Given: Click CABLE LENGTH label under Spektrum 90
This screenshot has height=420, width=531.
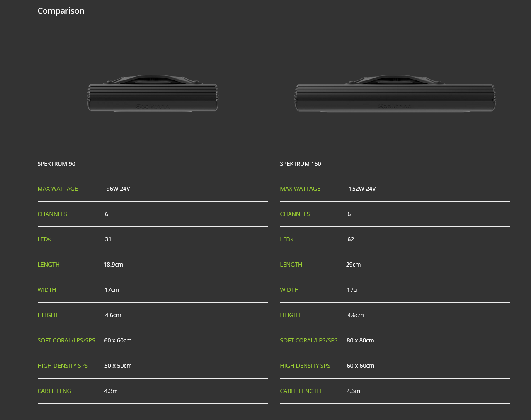Looking at the screenshot, I should pyautogui.click(x=58, y=391).
